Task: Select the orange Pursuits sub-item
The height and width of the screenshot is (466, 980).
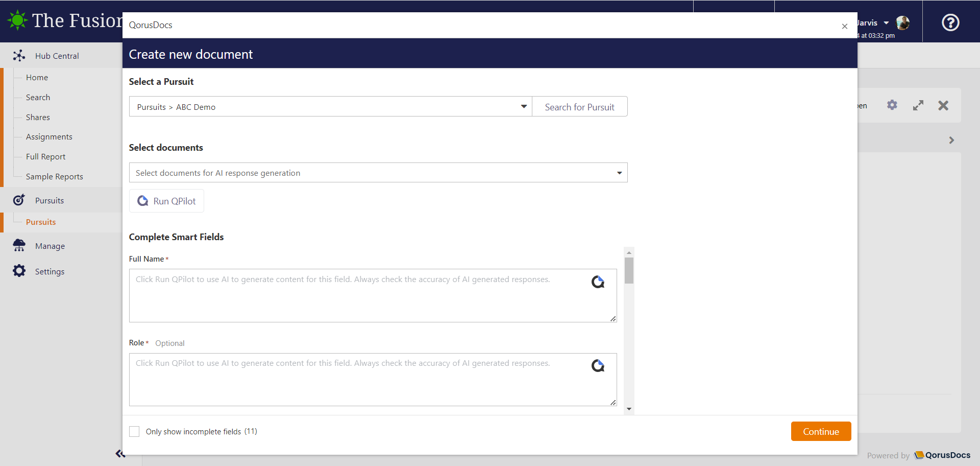Action: click(41, 222)
